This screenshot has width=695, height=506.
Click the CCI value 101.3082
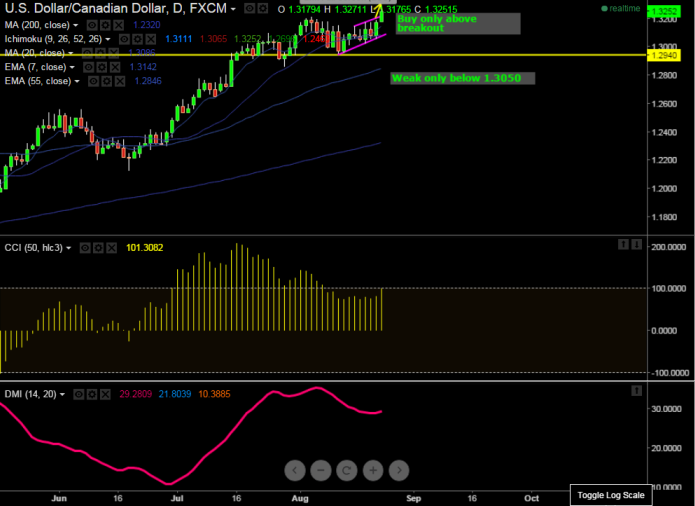(144, 248)
